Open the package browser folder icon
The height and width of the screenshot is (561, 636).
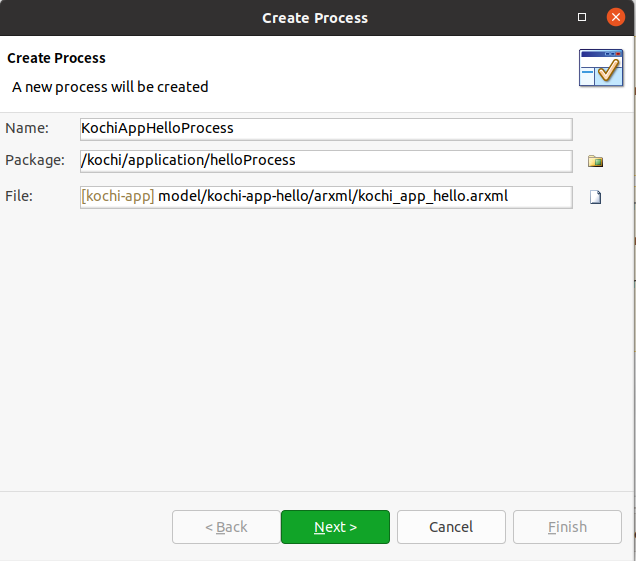pyautogui.click(x=595, y=161)
